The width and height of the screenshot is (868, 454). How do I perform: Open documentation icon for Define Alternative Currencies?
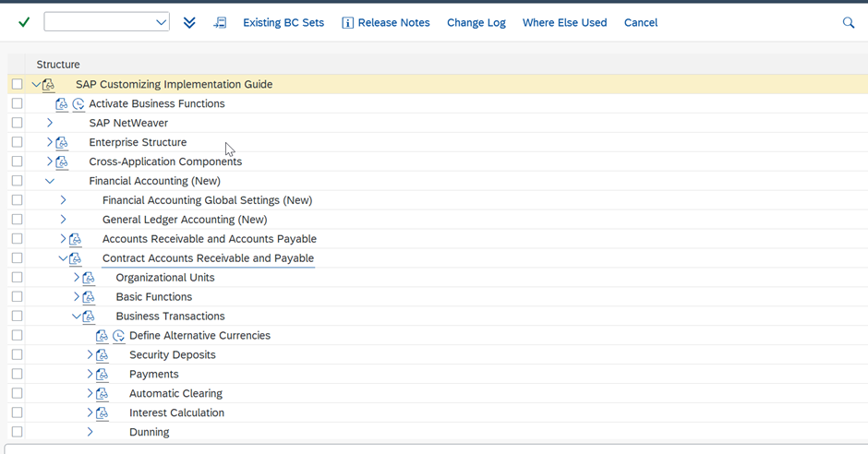click(102, 336)
